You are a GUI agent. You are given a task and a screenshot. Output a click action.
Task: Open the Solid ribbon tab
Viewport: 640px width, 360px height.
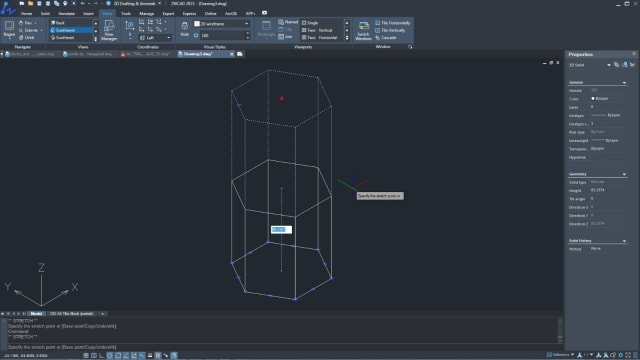pyautogui.click(x=45, y=13)
